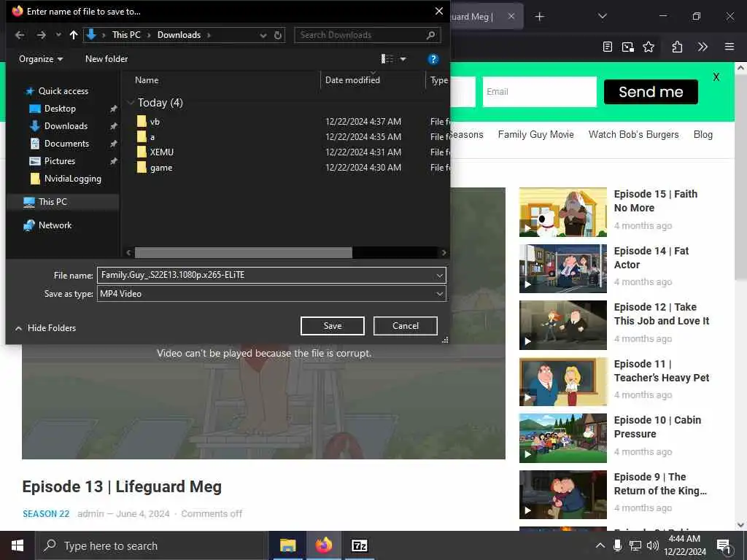Go back in the save dialog
This screenshot has height=560, width=747.
point(20,35)
